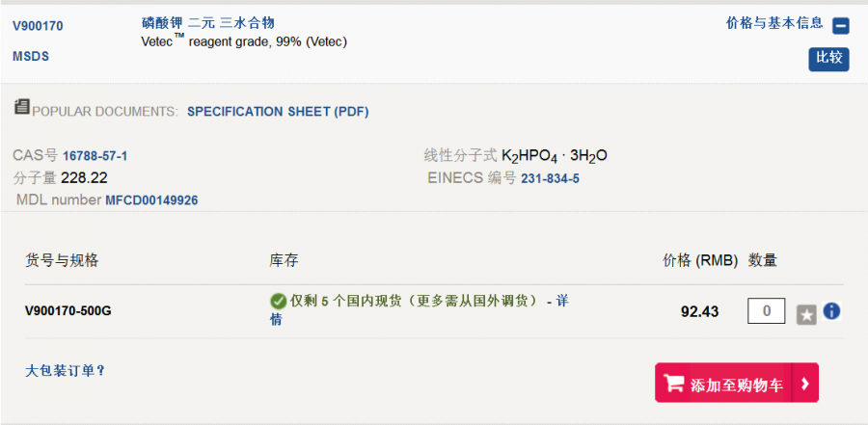Open the 大包装订单？ bulk order link
This screenshot has width=868, height=425.
(66, 370)
